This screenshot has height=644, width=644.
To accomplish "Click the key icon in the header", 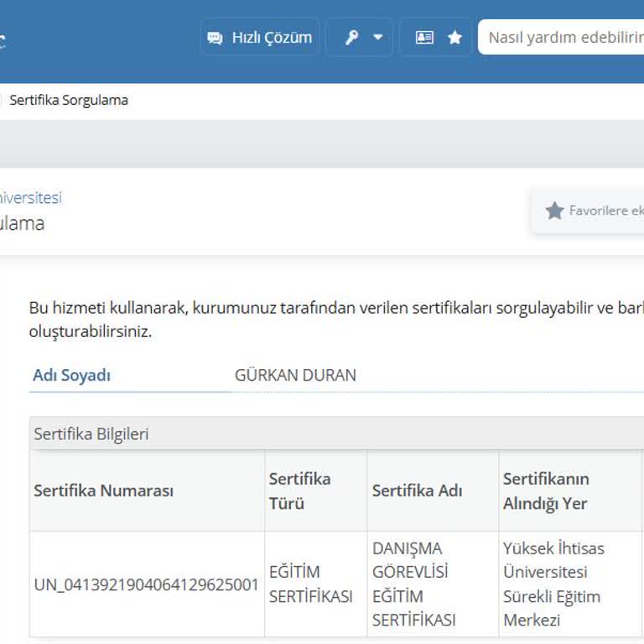I will 351,38.
